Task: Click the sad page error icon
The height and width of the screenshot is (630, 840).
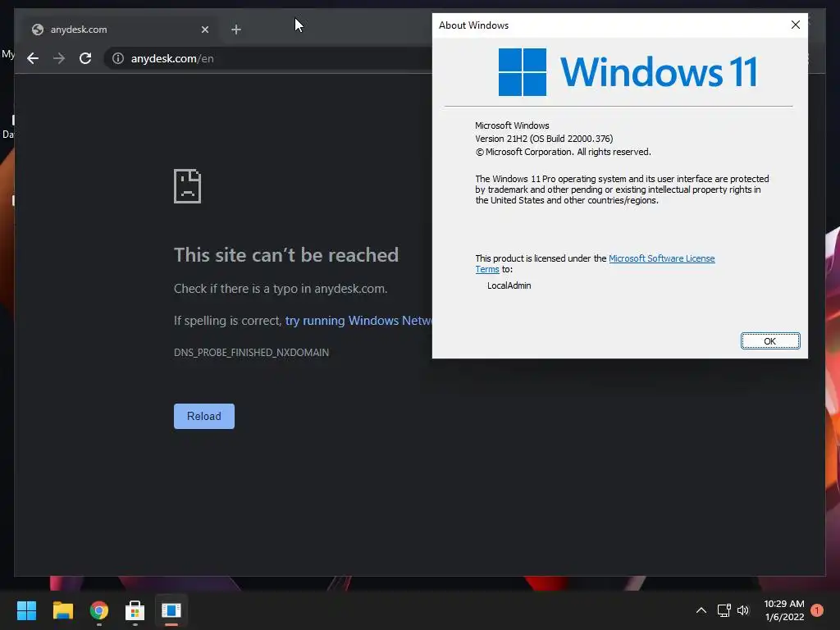Action: pyautogui.click(x=188, y=186)
